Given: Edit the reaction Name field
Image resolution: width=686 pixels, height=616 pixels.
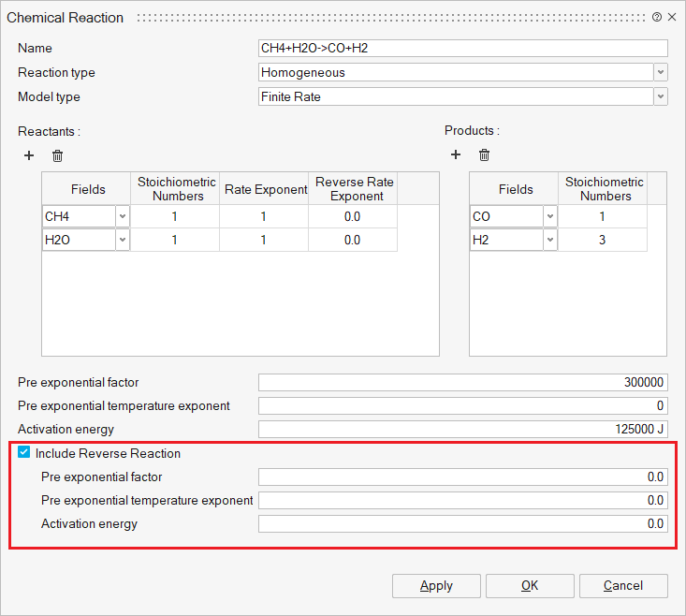Looking at the screenshot, I should pyautogui.click(x=462, y=49).
